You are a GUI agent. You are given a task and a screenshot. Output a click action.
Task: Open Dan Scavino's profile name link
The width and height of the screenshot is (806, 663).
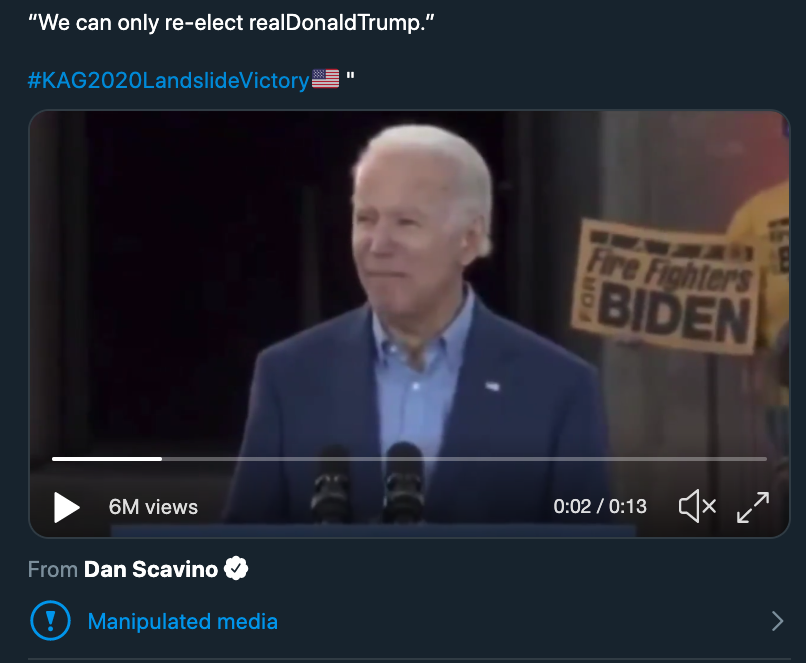pyautogui.click(x=151, y=569)
